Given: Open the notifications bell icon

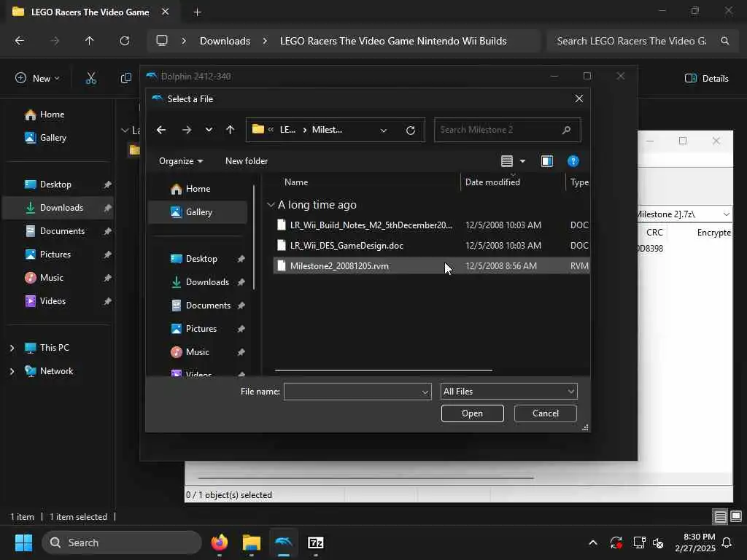Looking at the screenshot, I should (x=727, y=542).
